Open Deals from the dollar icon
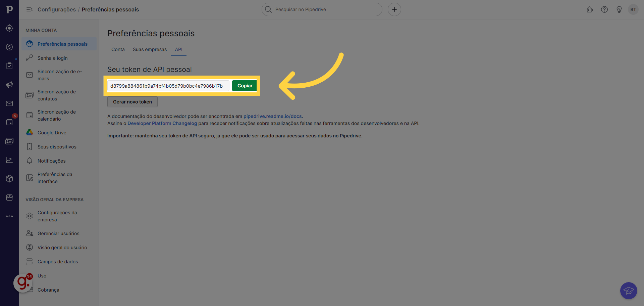The width and height of the screenshot is (644, 306). pos(9,47)
